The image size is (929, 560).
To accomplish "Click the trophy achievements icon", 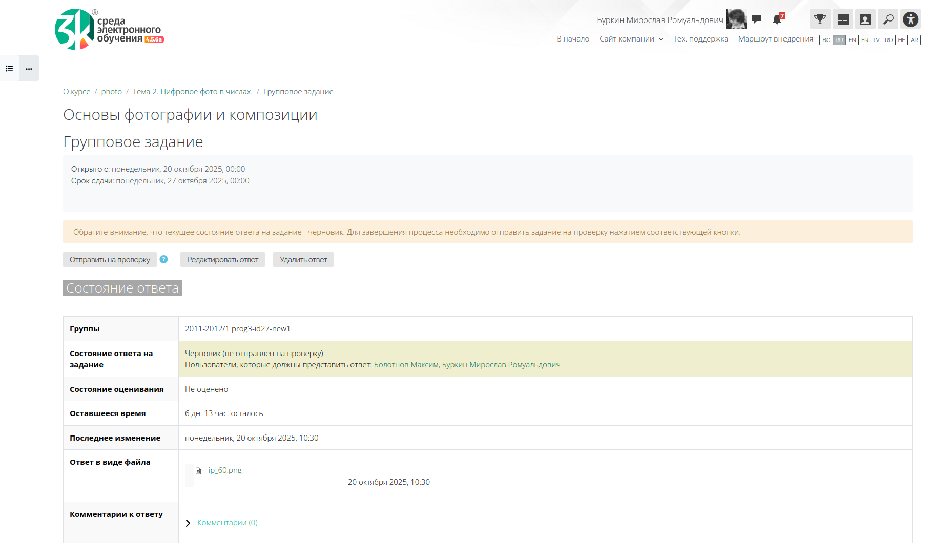I will pyautogui.click(x=820, y=19).
